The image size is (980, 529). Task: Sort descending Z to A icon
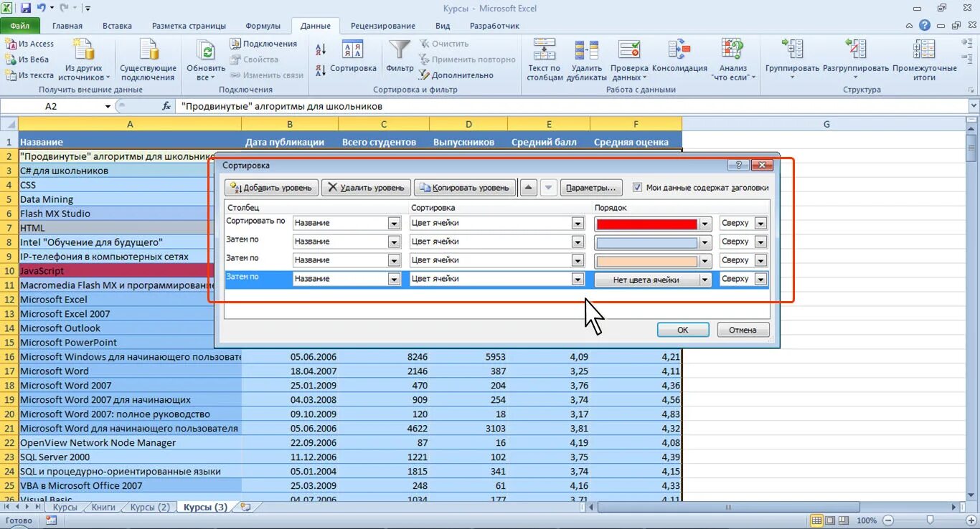321,70
